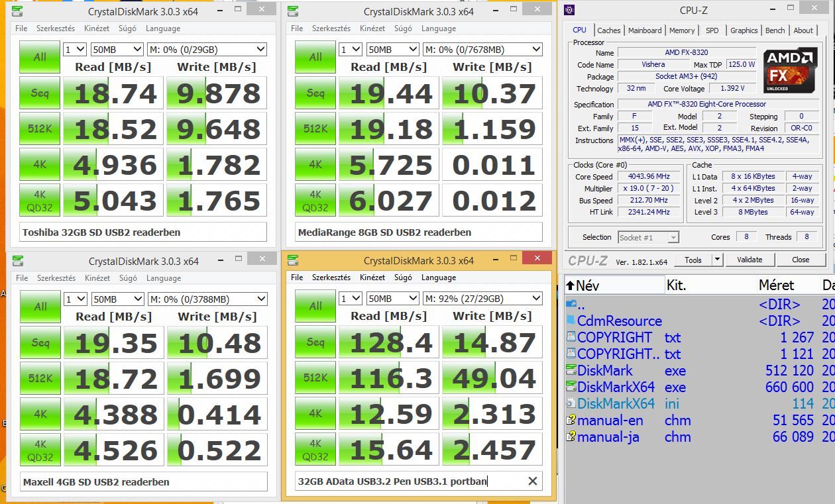Switch to Memory tab in CPU-Z
Viewport: 835px width, 504px height.
point(682,30)
